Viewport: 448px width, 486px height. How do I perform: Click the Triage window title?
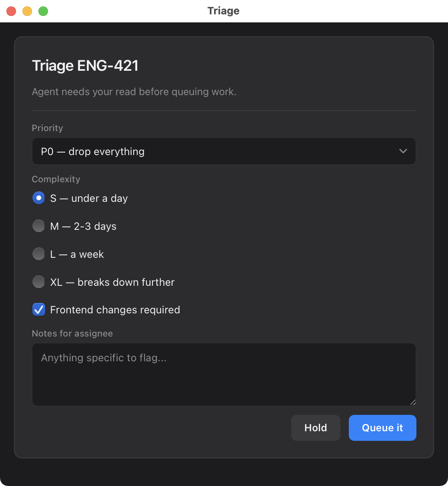click(x=223, y=11)
